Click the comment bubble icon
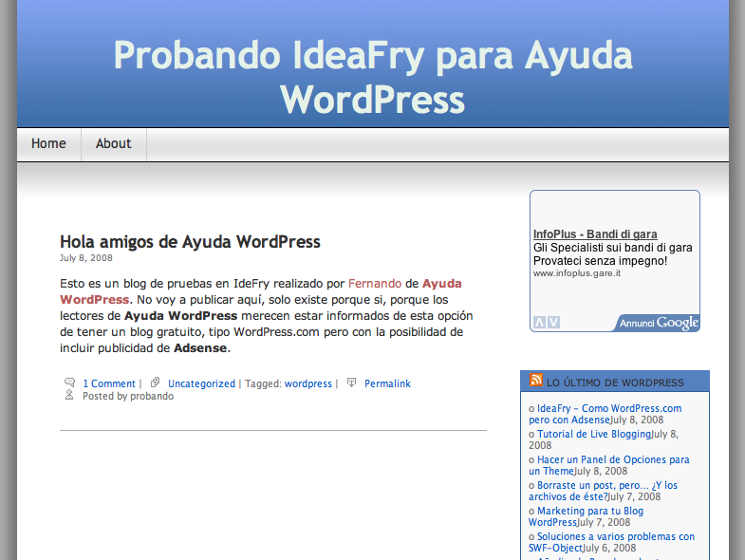This screenshot has height=560, width=745. [x=69, y=383]
